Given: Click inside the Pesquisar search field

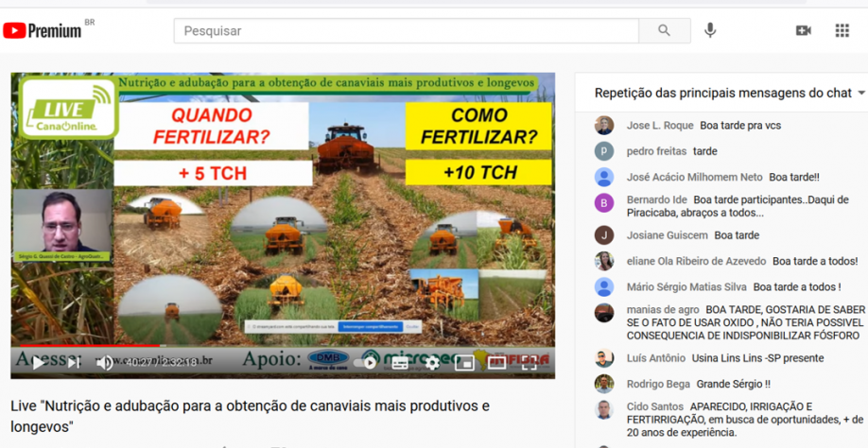Looking at the screenshot, I should coord(407,31).
